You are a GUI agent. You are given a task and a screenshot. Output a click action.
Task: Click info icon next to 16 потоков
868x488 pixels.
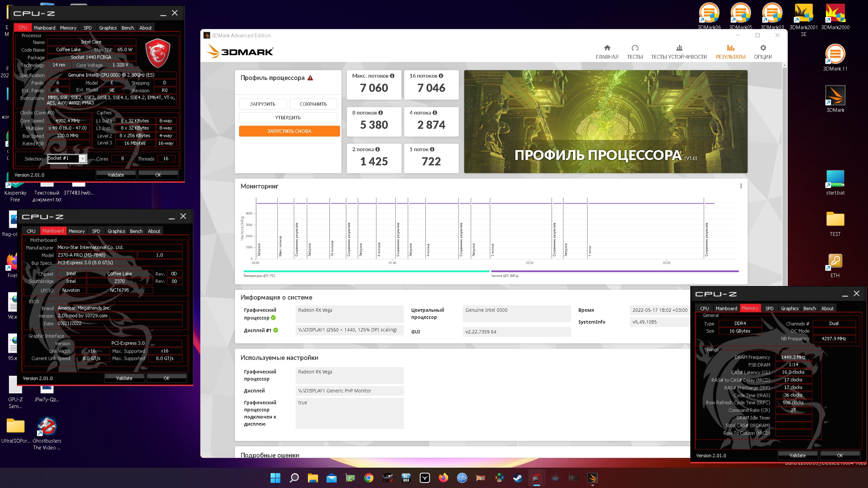tap(441, 76)
